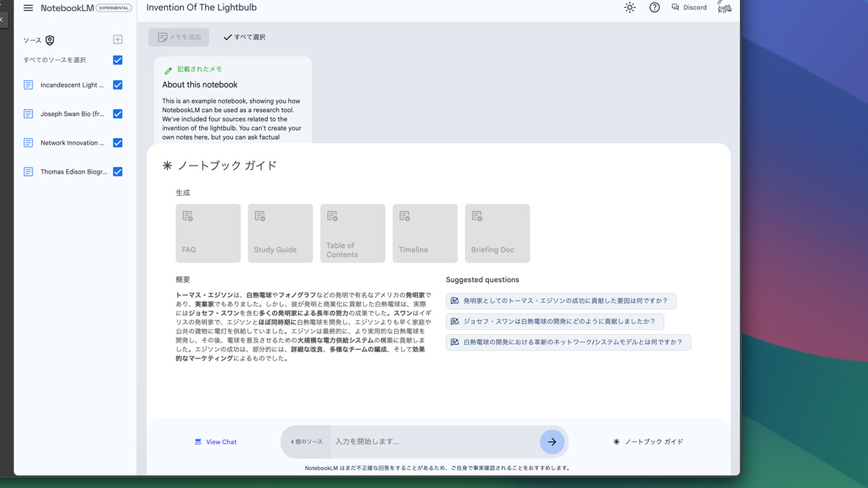Click the Study Guide card's document-plus icon
The width and height of the screenshot is (868, 488).
[260, 216]
